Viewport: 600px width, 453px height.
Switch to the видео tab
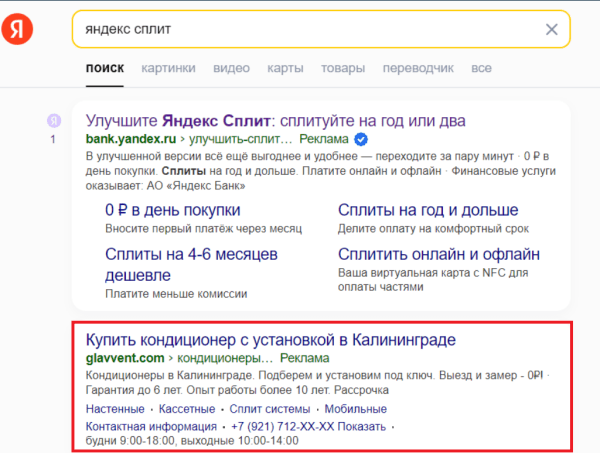tap(231, 68)
